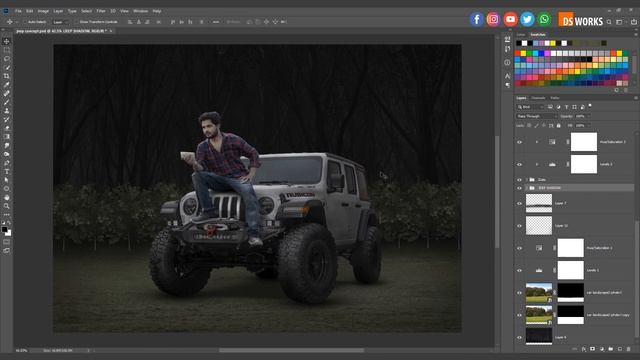
Task: Select the Zoom tool
Action: [7, 206]
